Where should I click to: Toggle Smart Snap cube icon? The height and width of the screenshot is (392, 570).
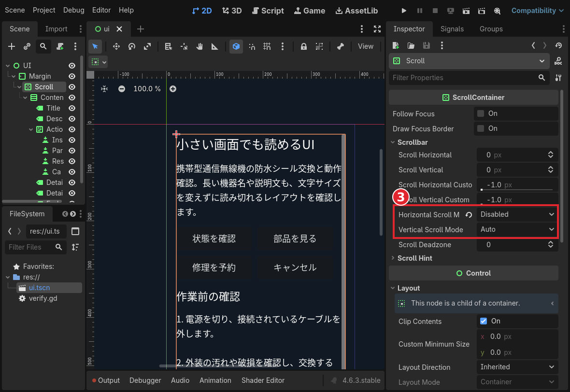pos(236,46)
